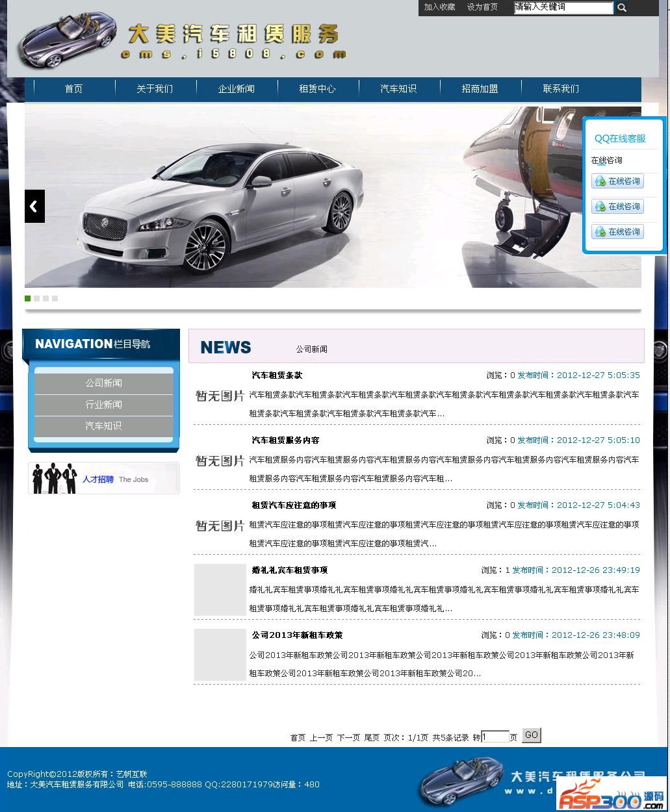Open the 企业新闻 navigation tab

[x=236, y=89]
